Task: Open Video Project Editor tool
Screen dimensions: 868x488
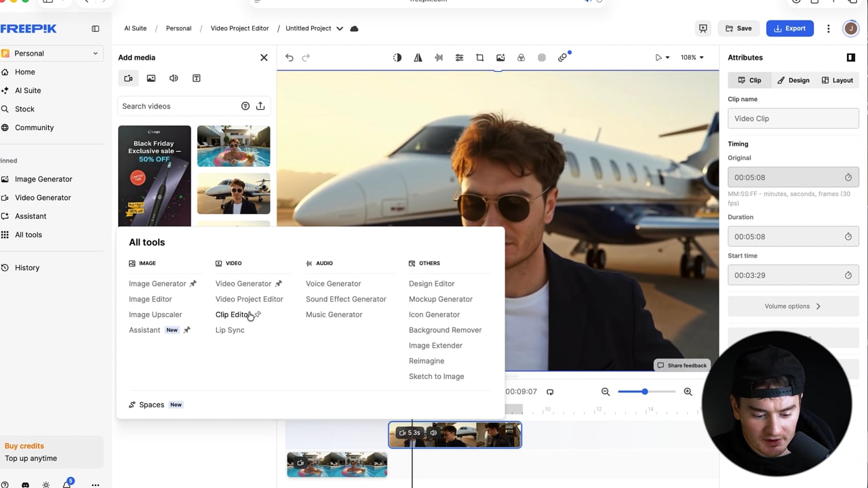Action: coord(249,299)
